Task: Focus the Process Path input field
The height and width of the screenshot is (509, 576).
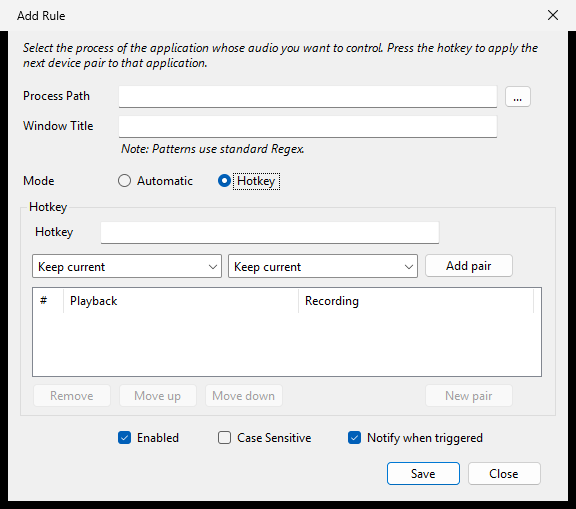Action: [x=308, y=97]
